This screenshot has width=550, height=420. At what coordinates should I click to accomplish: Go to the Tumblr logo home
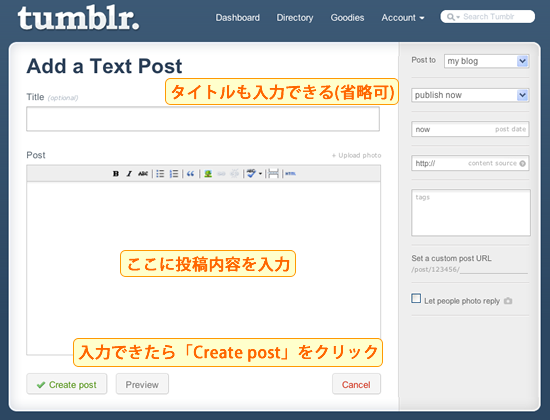[x=78, y=18]
